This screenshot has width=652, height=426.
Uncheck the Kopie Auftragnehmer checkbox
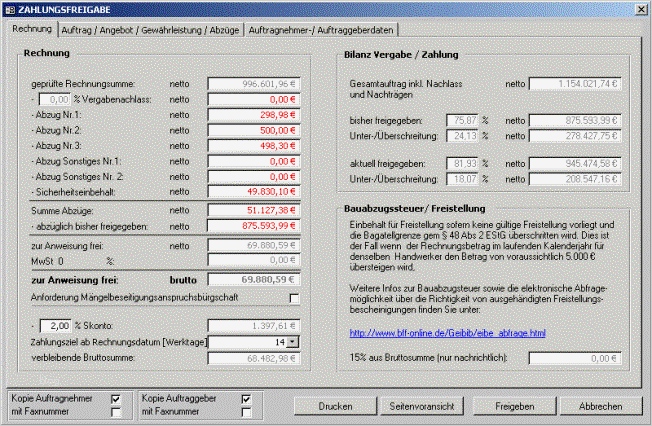pos(116,399)
